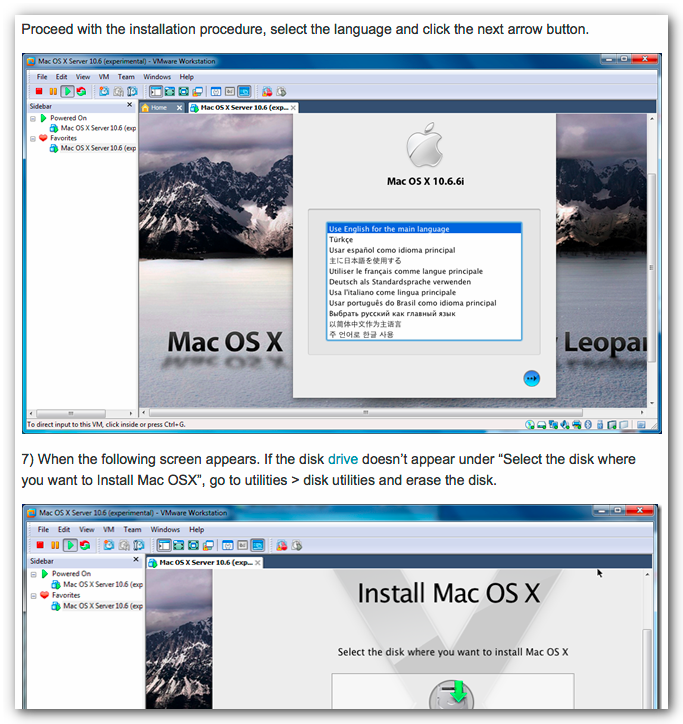The height and width of the screenshot is (724, 683).
Task: Toggle Console view icon in upper VMware toolbar
Action: point(244,91)
